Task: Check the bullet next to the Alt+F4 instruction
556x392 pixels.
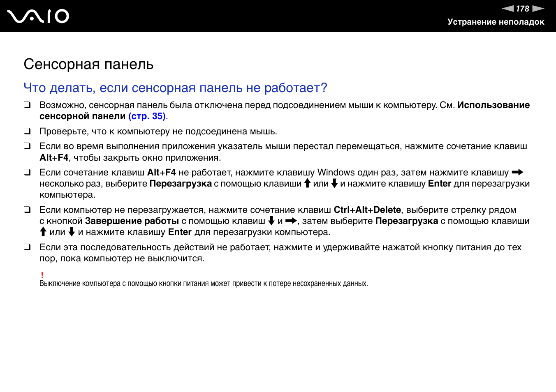Action: pos(28,145)
